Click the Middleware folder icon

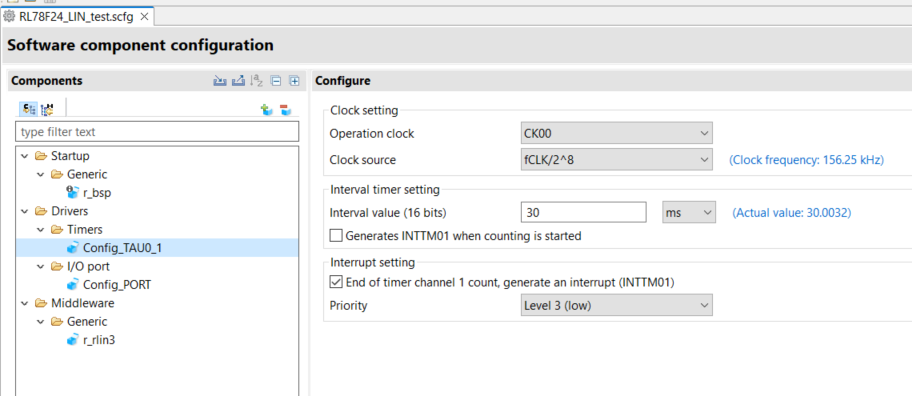coord(40,303)
